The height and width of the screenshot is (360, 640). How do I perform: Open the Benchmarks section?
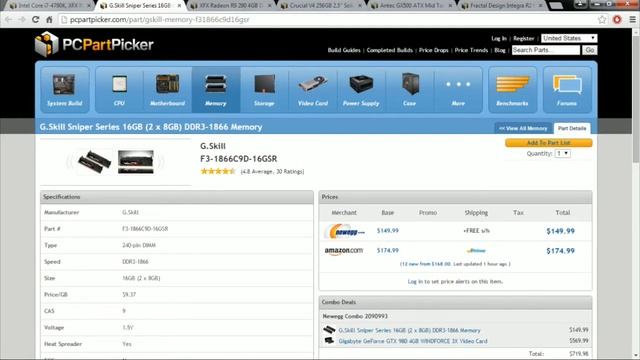tap(512, 90)
